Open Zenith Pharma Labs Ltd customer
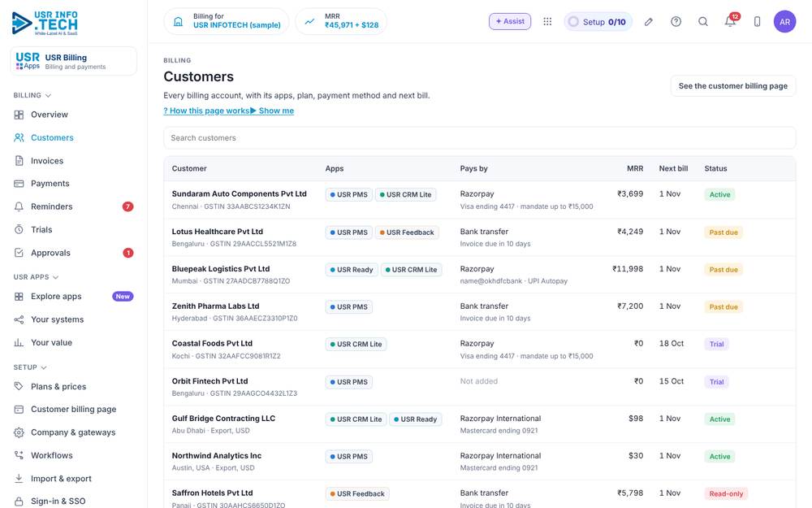 215,306
